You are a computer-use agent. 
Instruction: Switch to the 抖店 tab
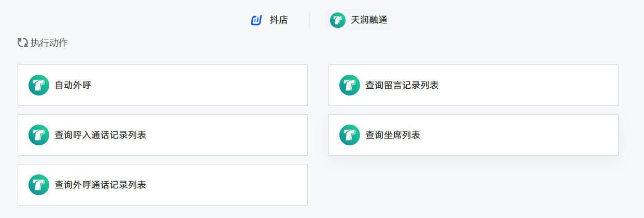[x=269, y=20]
